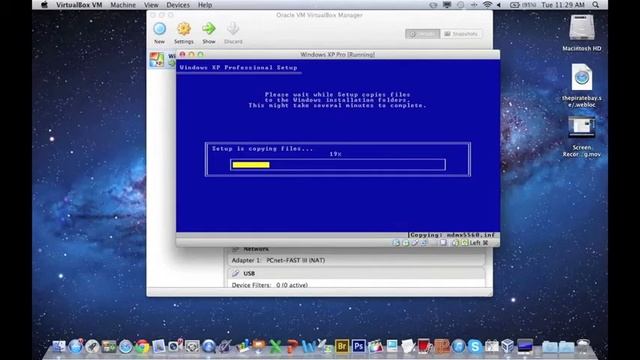This screenshot has height=360, width=640.
Task: Click the network indicator in VM status bar
Action: coord(424,243)
